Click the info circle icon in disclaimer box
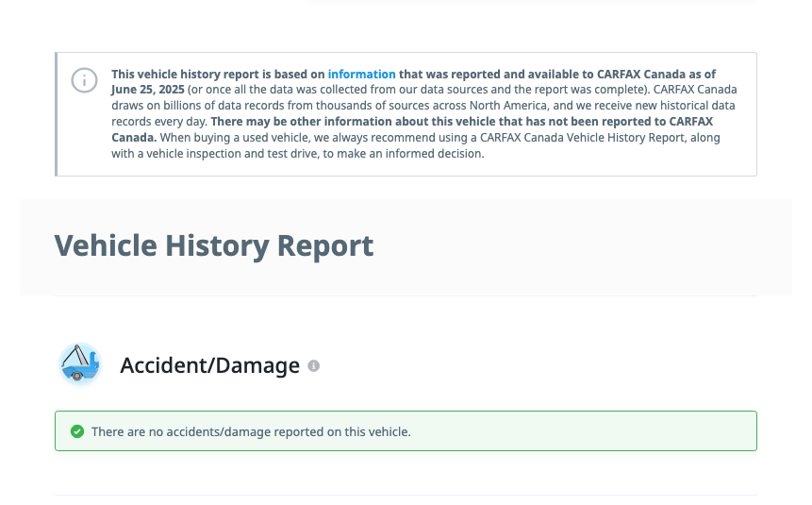Image resolution: width=812 pixels, height=505 pixels. [84, 81]
